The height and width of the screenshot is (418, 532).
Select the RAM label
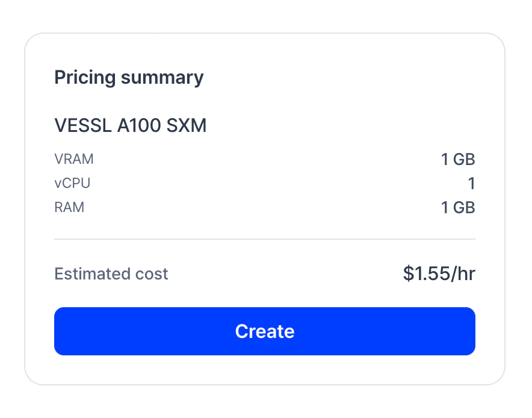coord(69,207)
